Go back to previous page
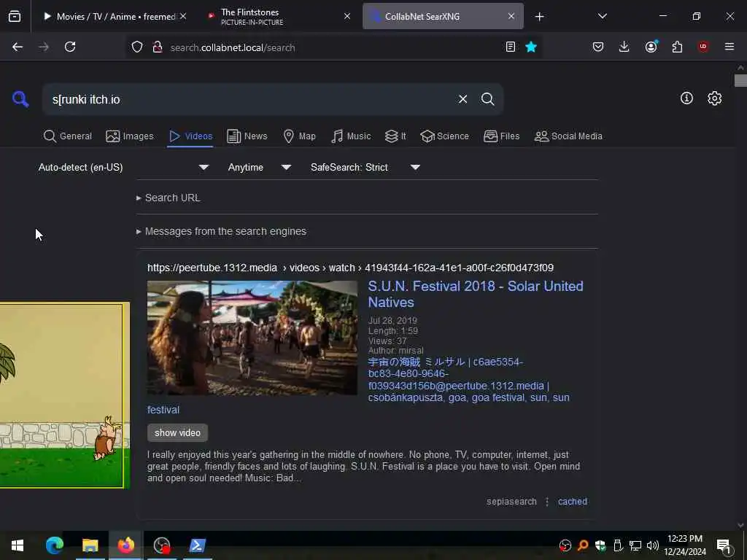This screenshot has height=560, width=747. pos(18,47)
